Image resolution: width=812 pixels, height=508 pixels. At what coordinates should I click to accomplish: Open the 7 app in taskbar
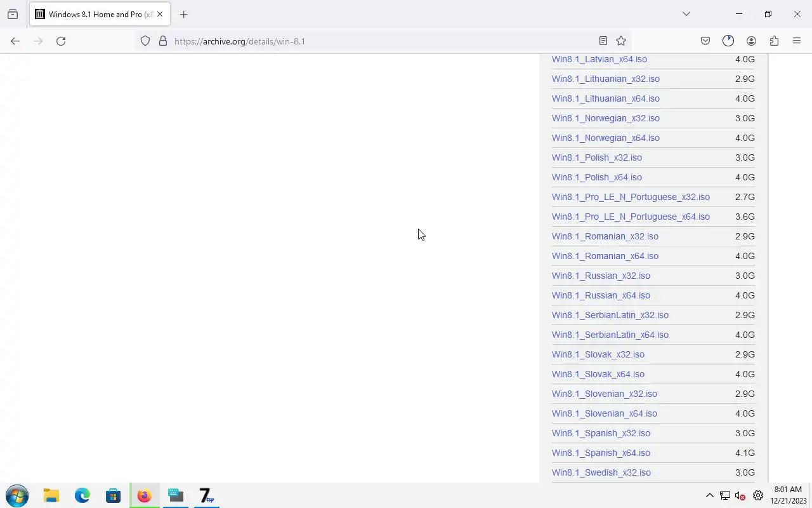207,495
